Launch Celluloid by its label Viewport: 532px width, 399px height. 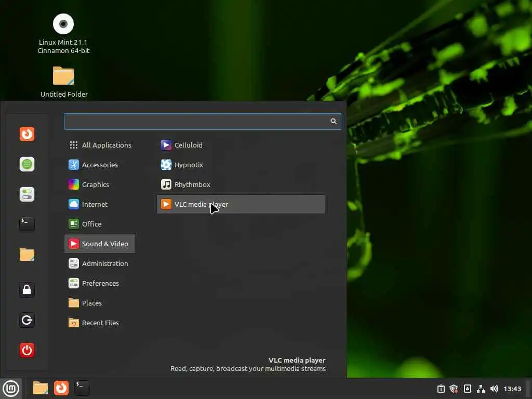pos(188,145)
